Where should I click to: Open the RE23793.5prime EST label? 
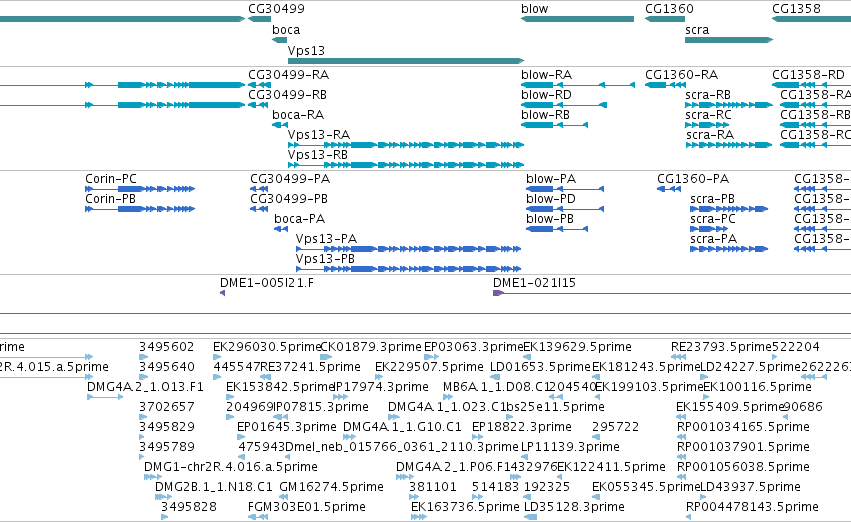(x=721, y=347)
